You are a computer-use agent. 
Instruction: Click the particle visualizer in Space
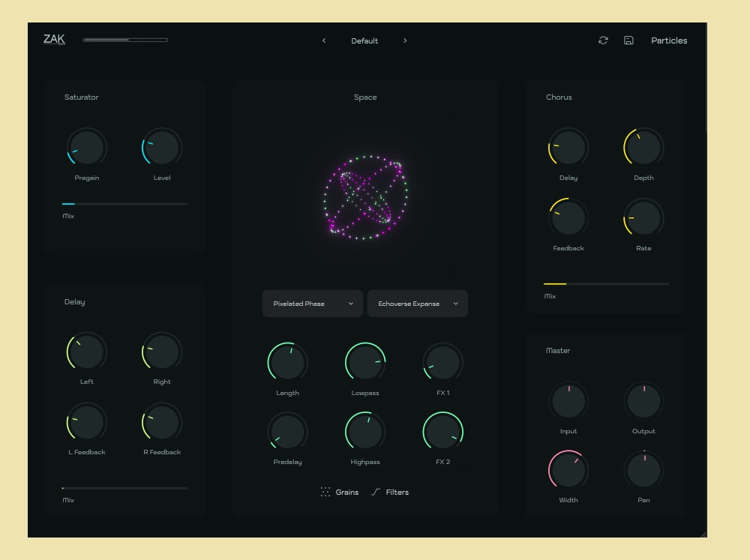point(365,198)
